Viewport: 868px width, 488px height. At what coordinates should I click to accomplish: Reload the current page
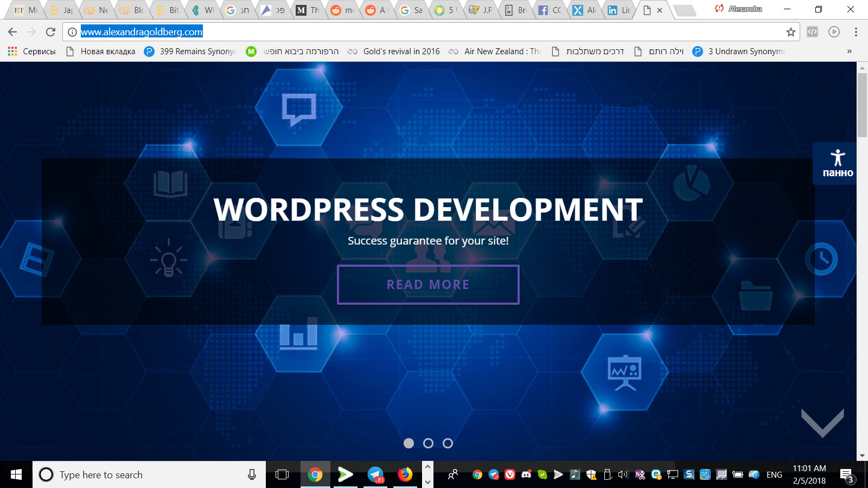[50, 32]
